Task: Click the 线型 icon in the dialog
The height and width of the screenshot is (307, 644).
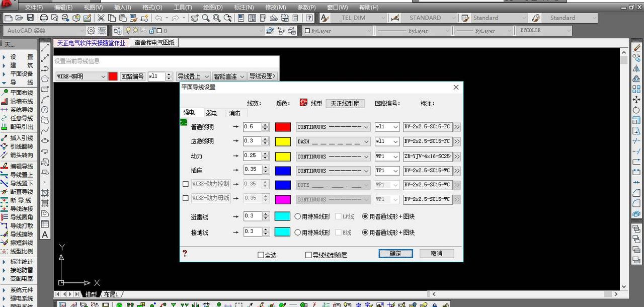Action: (303, 103)
